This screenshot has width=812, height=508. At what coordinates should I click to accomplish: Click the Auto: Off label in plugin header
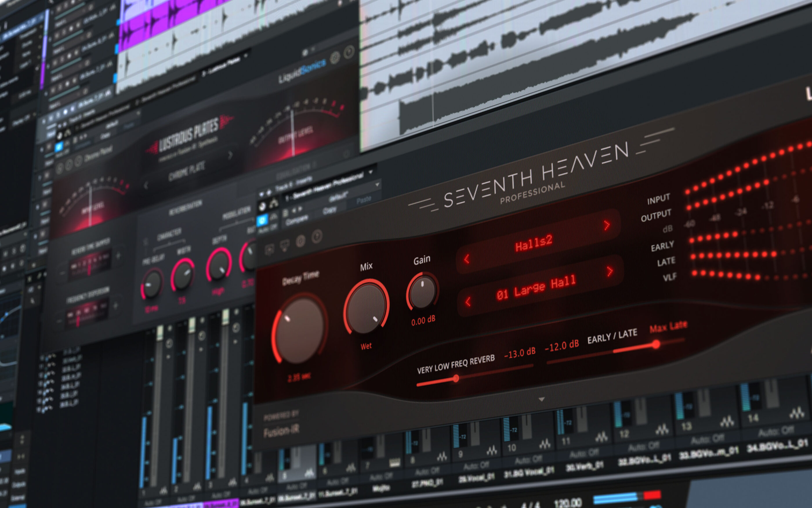267,228
